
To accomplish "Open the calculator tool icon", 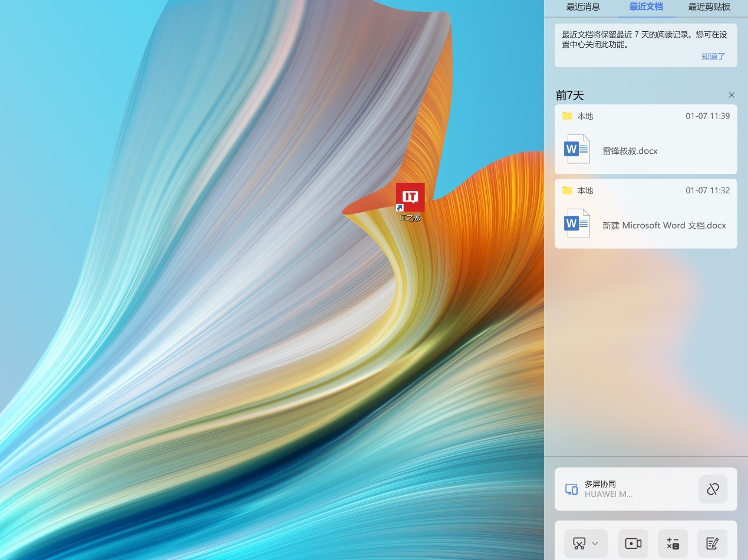I will [x=672, y=542].
